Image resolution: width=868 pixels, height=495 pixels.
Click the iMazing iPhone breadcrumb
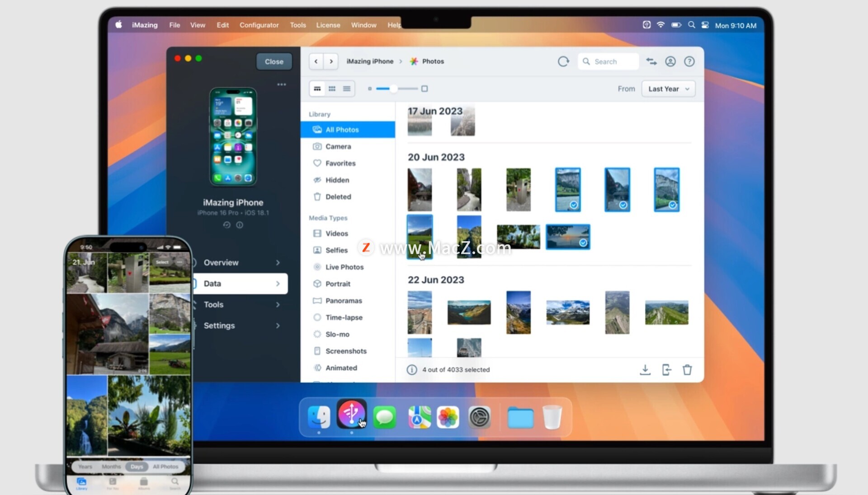[370, 61]
